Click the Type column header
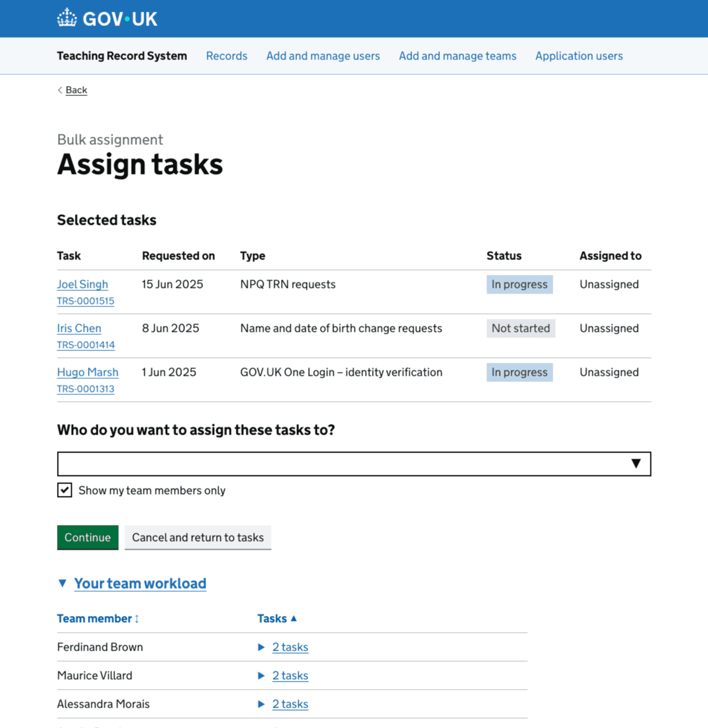This screenshot has width=708, height=728. click(x=253, y=256)
